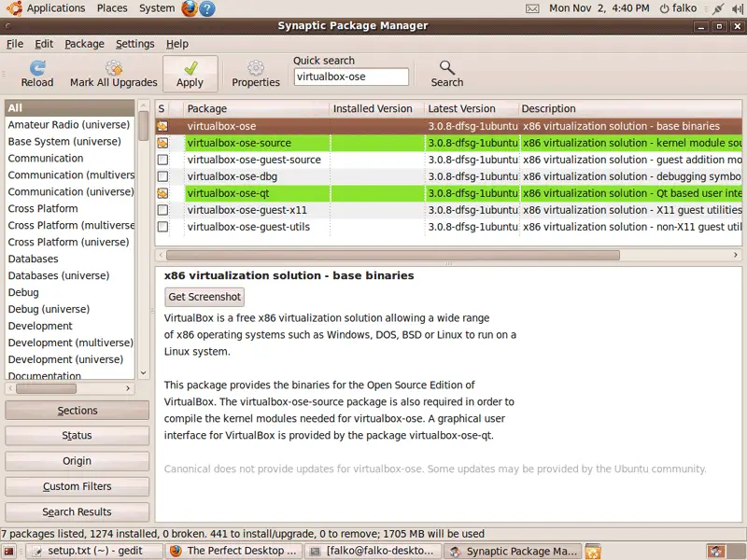Click the network connection tray icon
Viewport: 747px width, 560px height.
[x=718, y=8]
